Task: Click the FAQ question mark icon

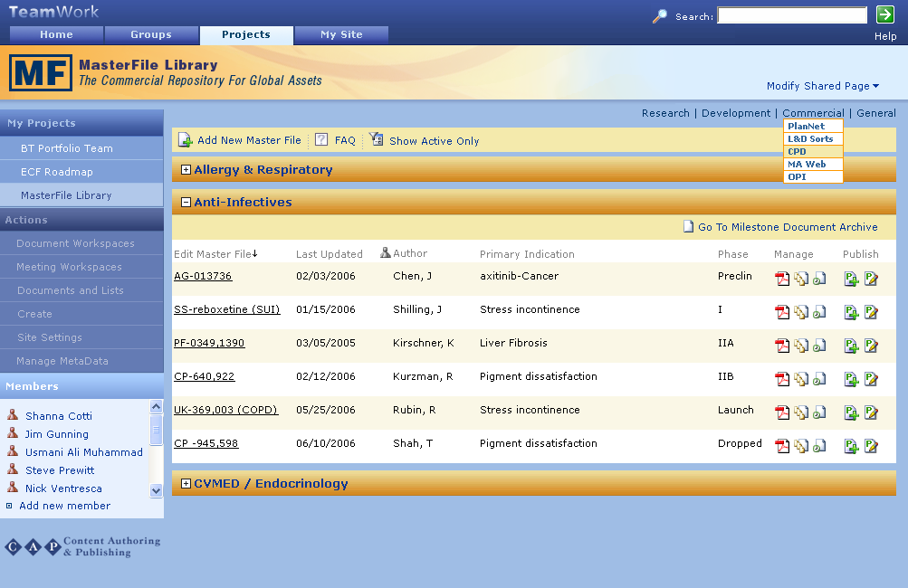Action: [x=321, y=139]
